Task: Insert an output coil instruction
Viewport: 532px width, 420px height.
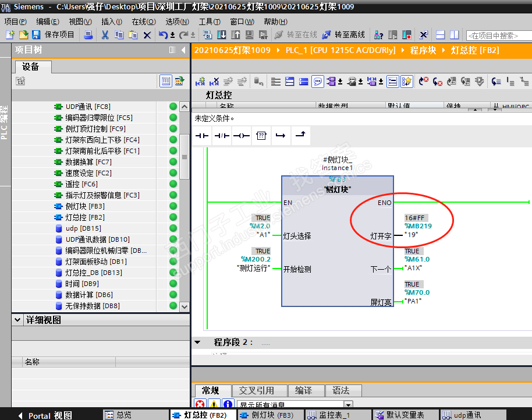Action: 241,136
